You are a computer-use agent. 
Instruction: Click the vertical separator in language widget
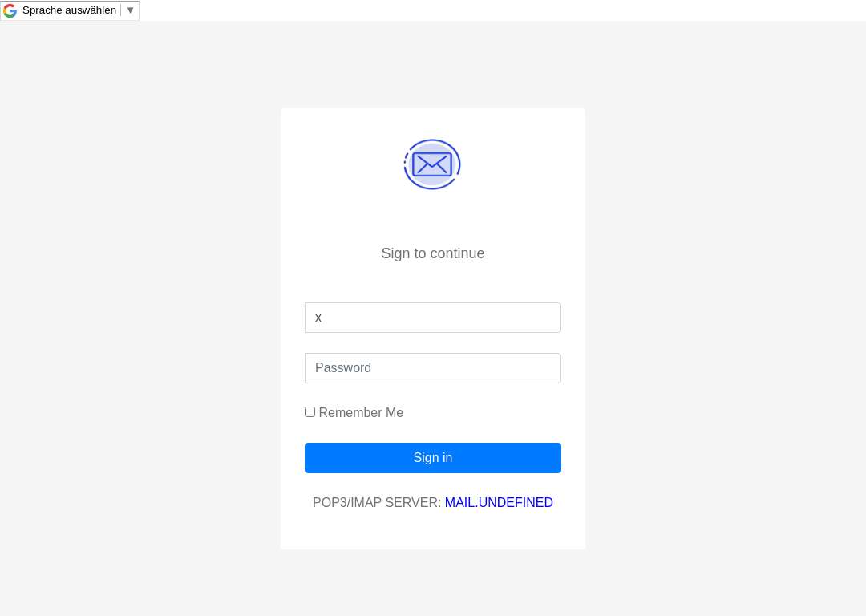[x=121, y=10]
